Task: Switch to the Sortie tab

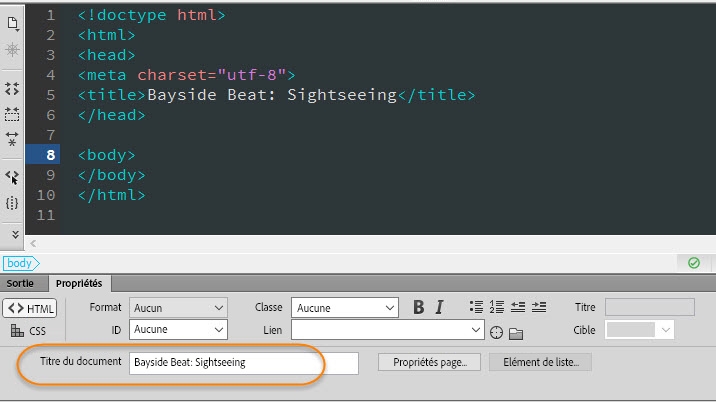Action: [21, 284]
